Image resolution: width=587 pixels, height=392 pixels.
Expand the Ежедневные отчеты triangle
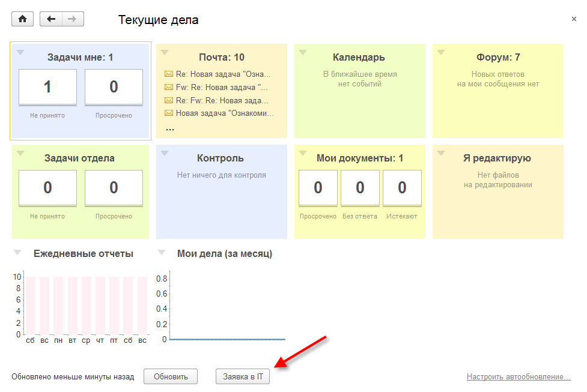[x=17, y=253]
